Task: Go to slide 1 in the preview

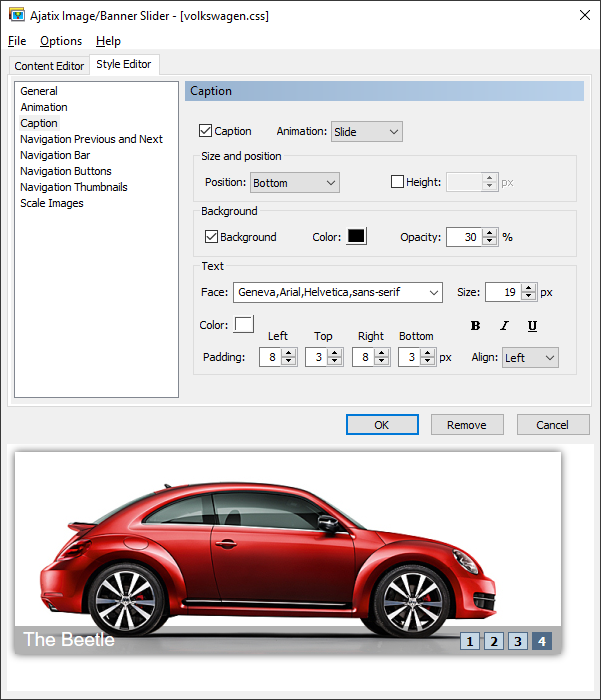Action: click(x=470, y=642)
